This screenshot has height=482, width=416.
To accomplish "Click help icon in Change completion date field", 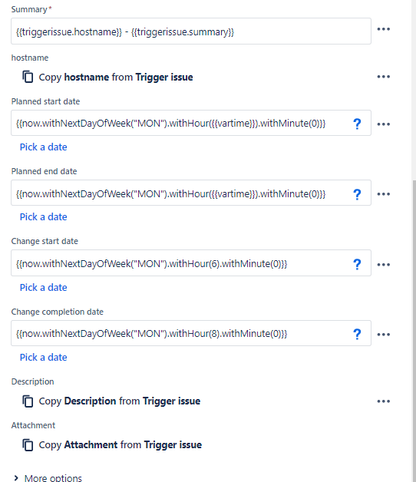I will (357, 334).
